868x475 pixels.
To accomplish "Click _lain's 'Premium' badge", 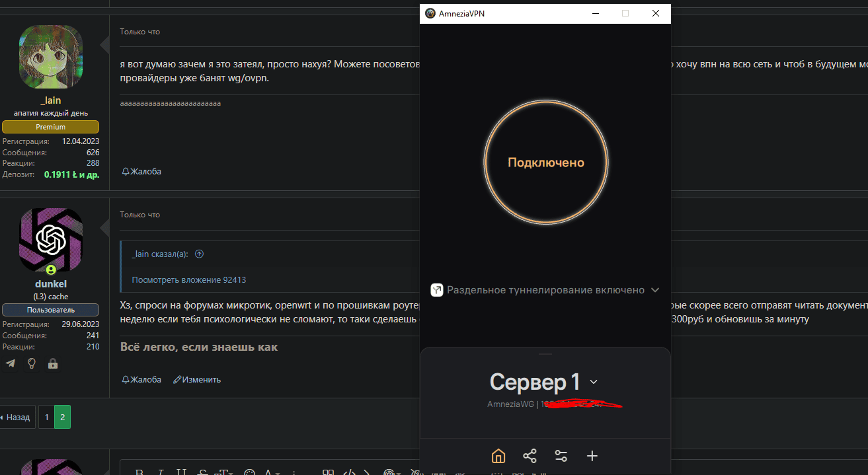I will (51, 127).
